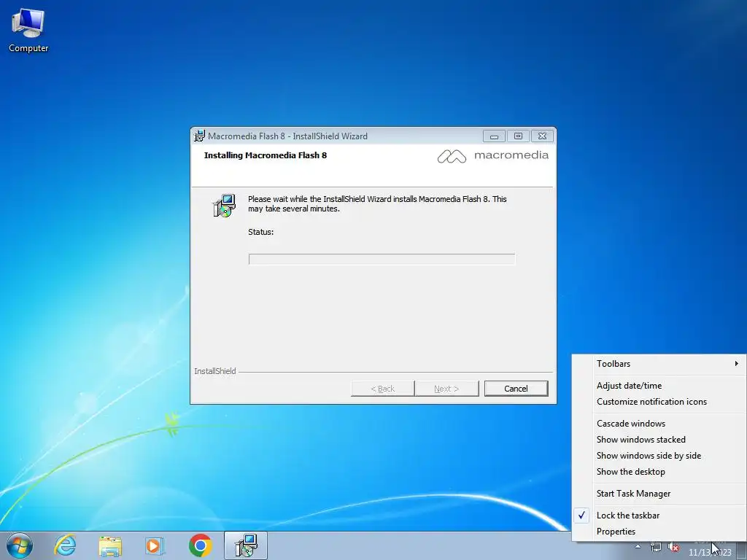Click the disabled Back button

point(382,389)
